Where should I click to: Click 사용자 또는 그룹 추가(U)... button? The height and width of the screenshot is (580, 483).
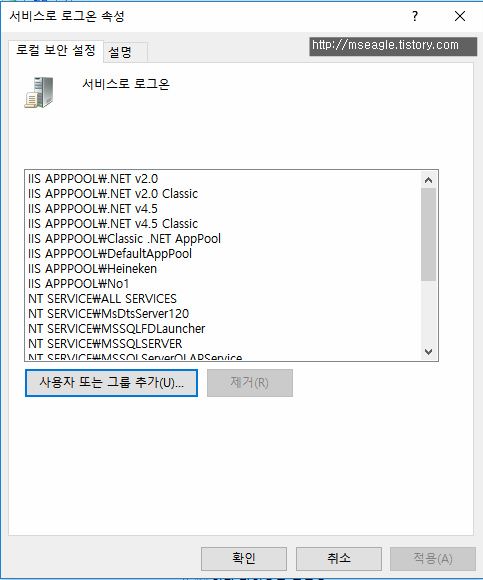click(x=111, y=383)
